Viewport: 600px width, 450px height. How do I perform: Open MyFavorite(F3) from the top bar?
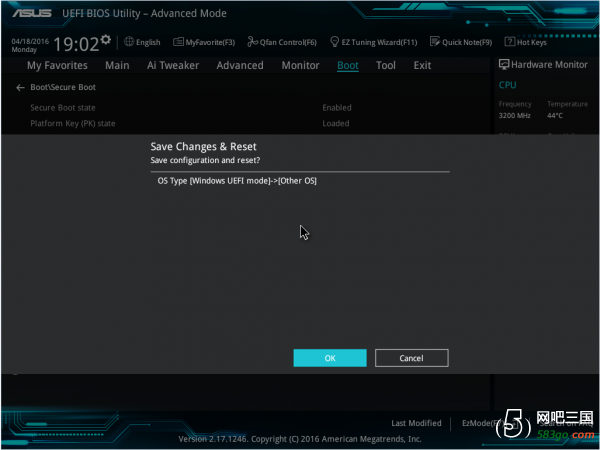click(x=204, y=42)
